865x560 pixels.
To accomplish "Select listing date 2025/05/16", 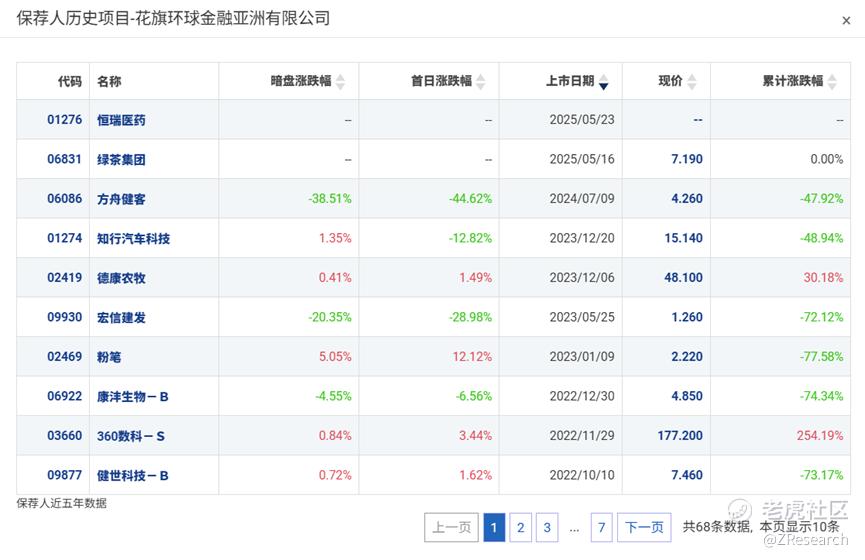I will 582,159.
